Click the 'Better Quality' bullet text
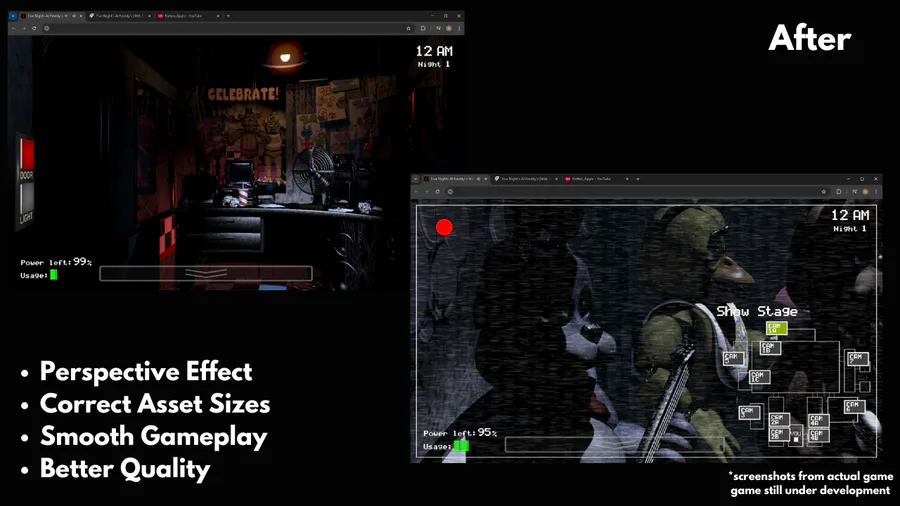900x506 pixels. pos(125,469)
